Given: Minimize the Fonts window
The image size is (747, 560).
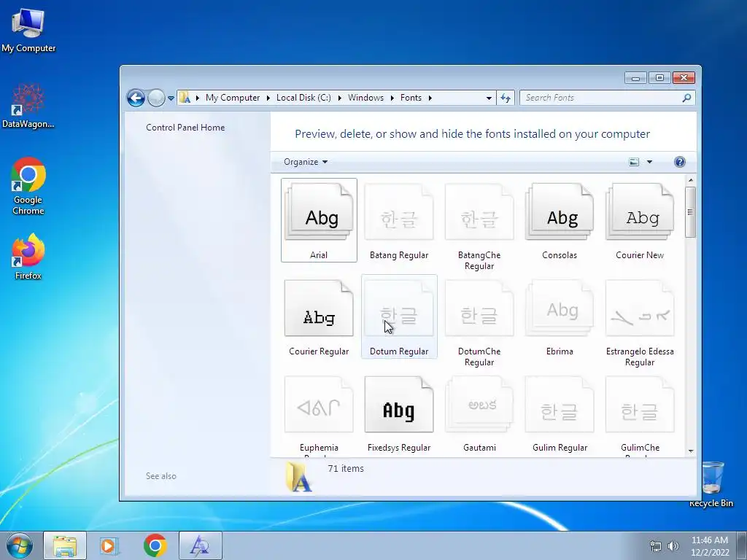Looking at the screenshot, I should click(635, 77).
